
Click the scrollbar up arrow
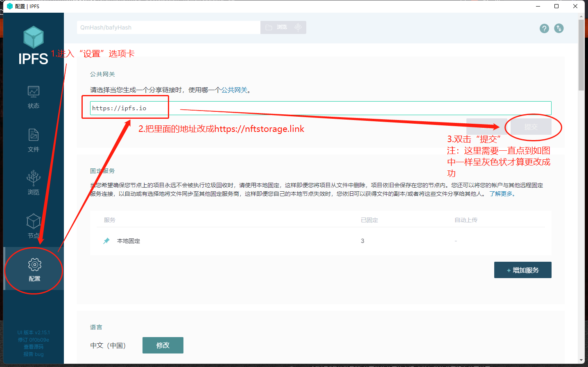coord(581,16)
